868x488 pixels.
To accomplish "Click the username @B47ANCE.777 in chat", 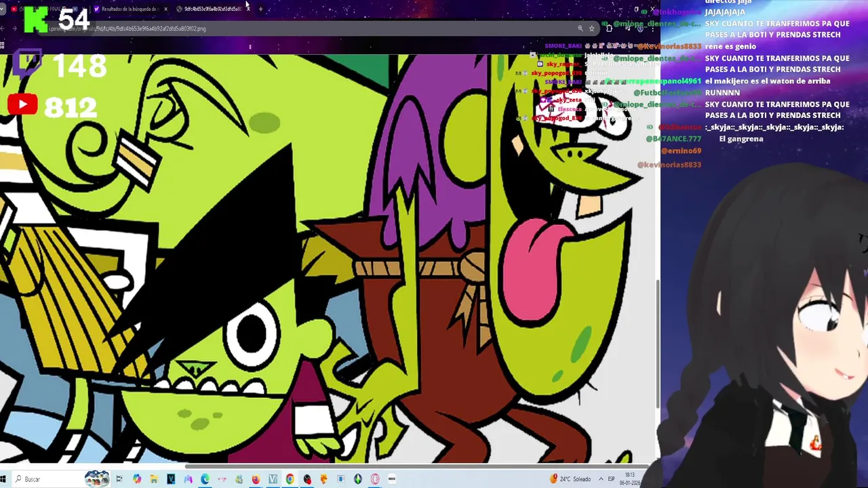I will tap(673, 139).
